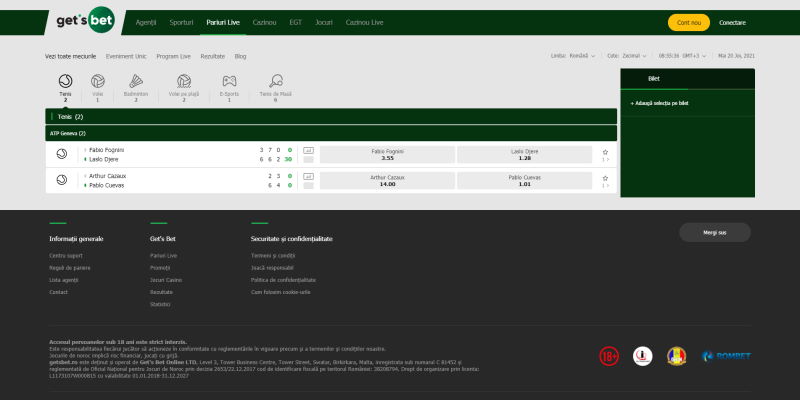Open the Blog tab
800x400 pixels.
[x=240, y=57]
